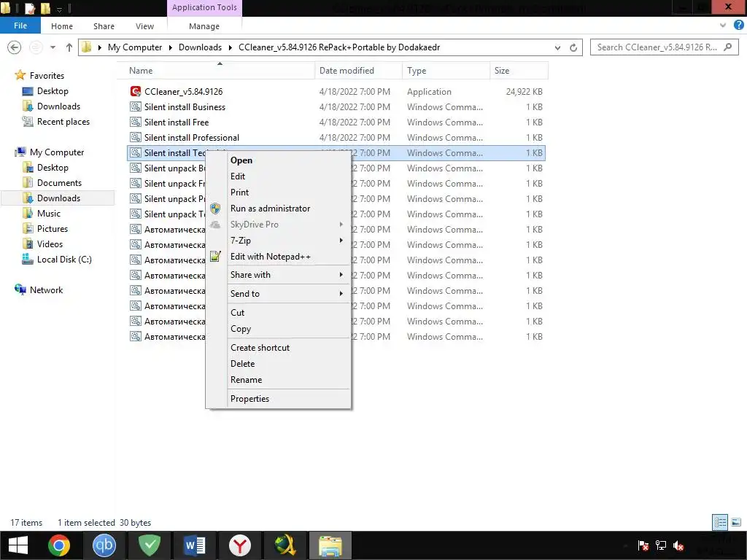The height and width of the screenshot is (560, 747).
Task: Click the Silent install Business file icon
Action: (x=135, y=106)
